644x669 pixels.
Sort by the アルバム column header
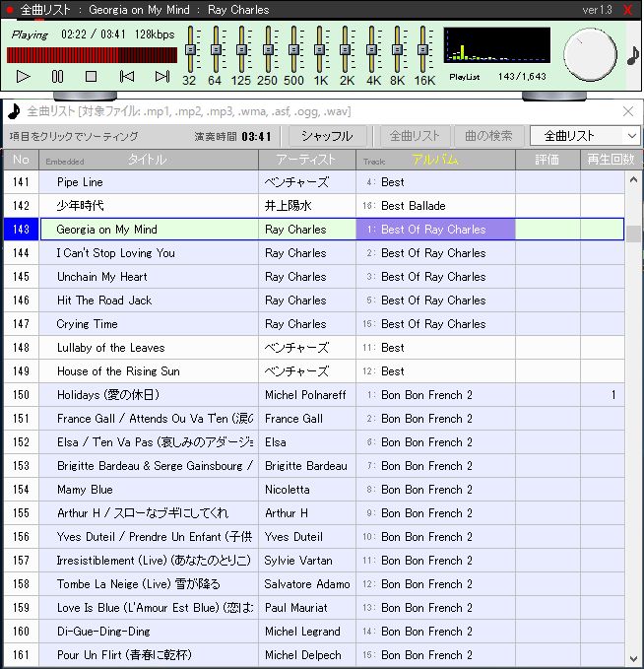tap(435, 160)
